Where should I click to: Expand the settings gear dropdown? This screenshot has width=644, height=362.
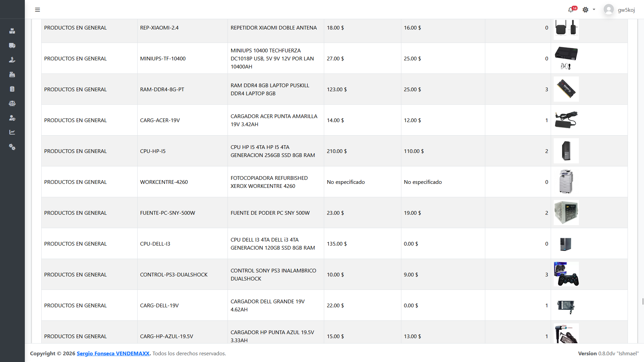589,10
